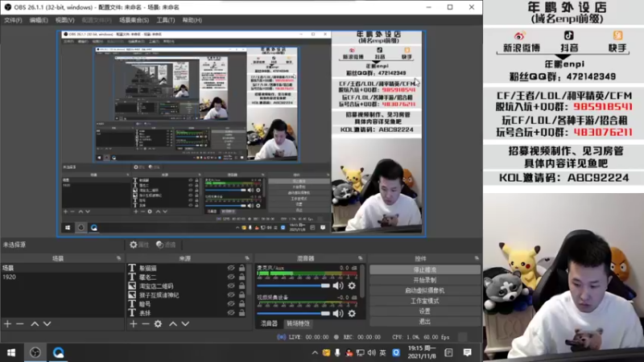
Task: Click the microphone icon in the system tray
Action: [x=337, y=352]
